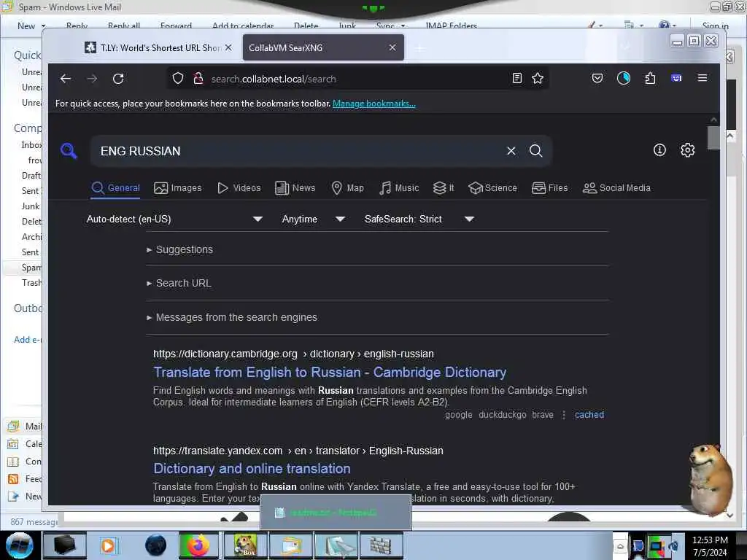
Task: Open the Windows Start orb
Action: tap(19, 545)
